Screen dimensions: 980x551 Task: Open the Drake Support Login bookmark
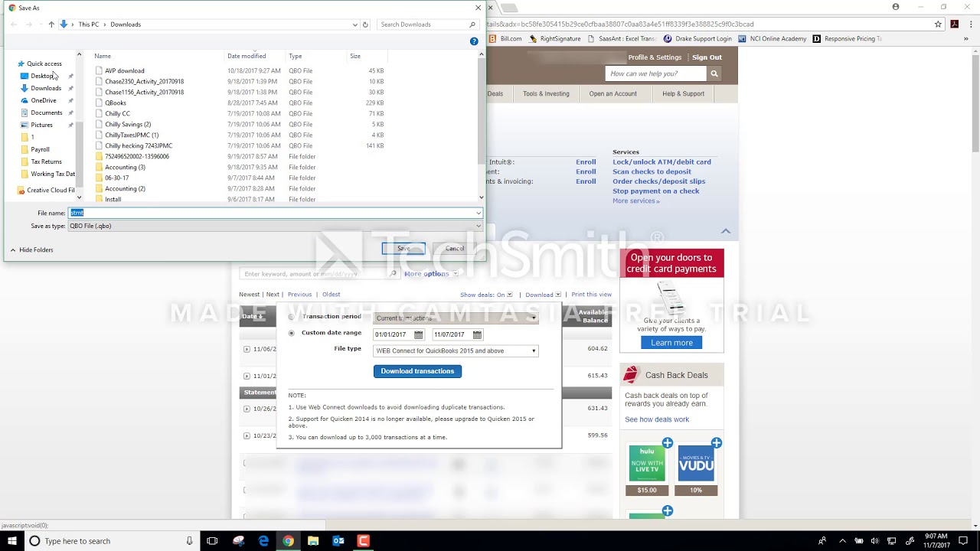(701, 37)
